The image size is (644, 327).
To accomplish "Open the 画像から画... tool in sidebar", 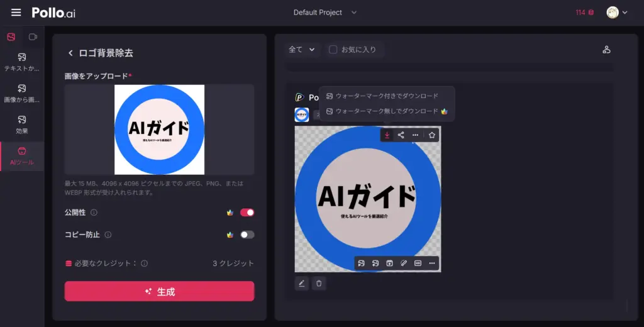I will click(x=22, y=93).
